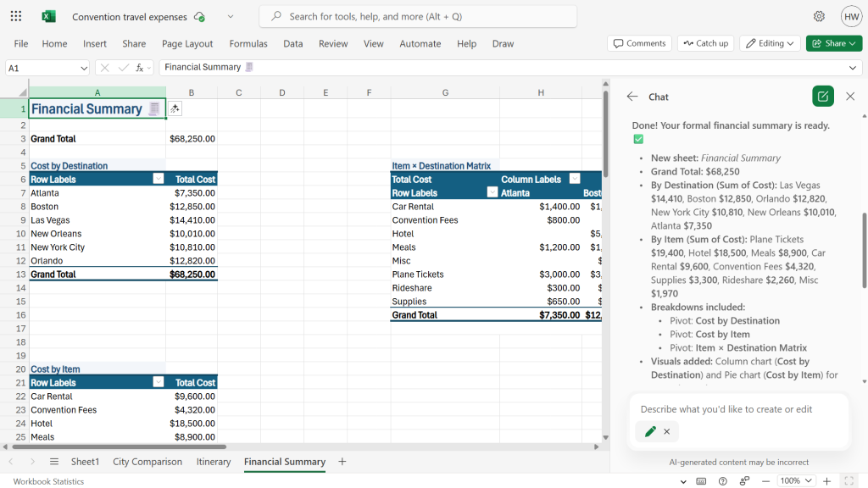
Task: Open the Name Box dropdown showing A1
Action: (x=83, y=68)
